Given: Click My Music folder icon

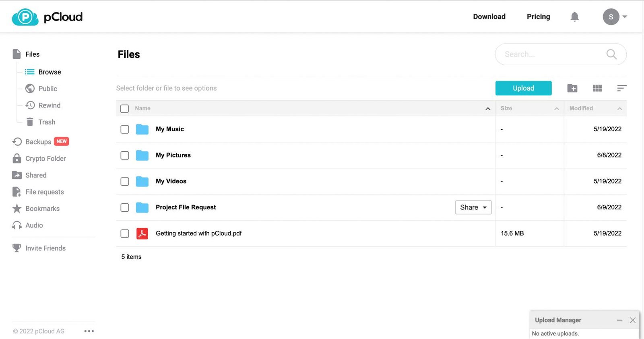Looking at the screenshot, I should point(142,129).
